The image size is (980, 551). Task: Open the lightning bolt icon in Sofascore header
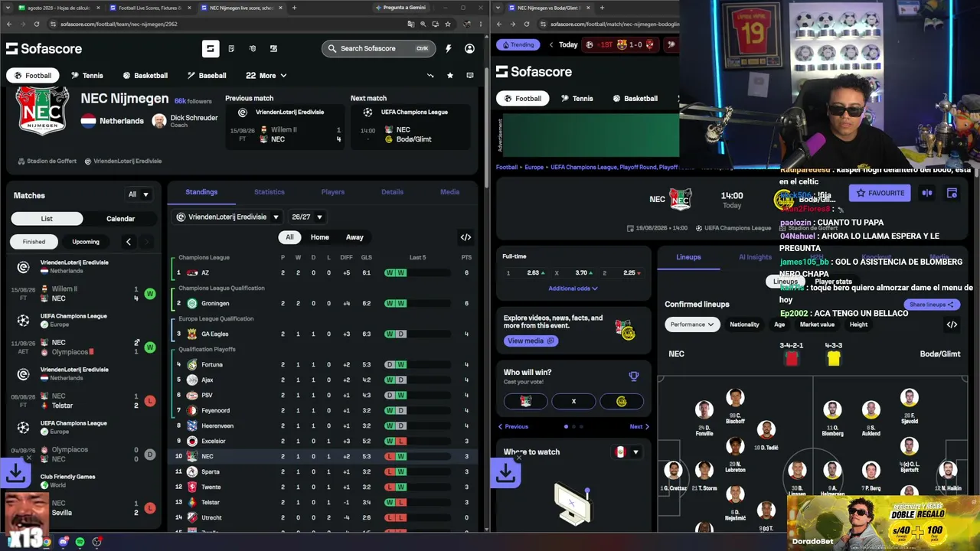(448, 49)
